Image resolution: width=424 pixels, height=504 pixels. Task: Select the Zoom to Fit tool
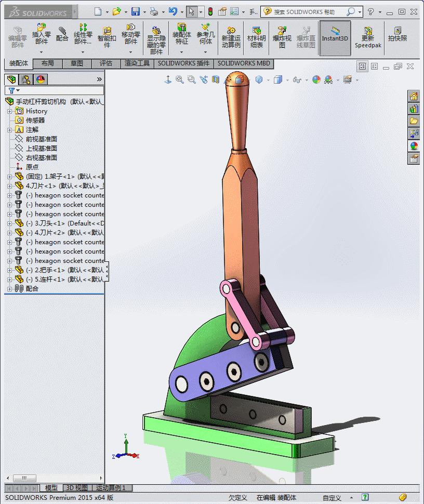tap(179, 79)
